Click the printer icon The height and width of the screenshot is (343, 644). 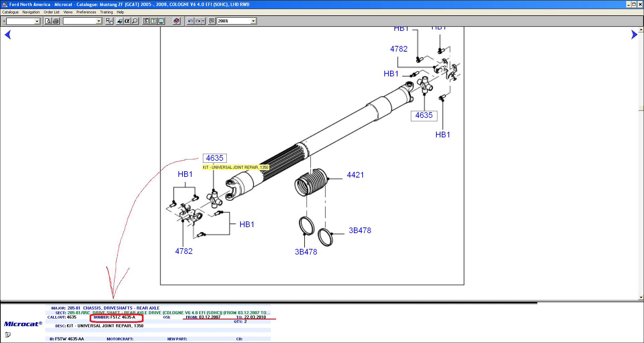tap(56, 21)
